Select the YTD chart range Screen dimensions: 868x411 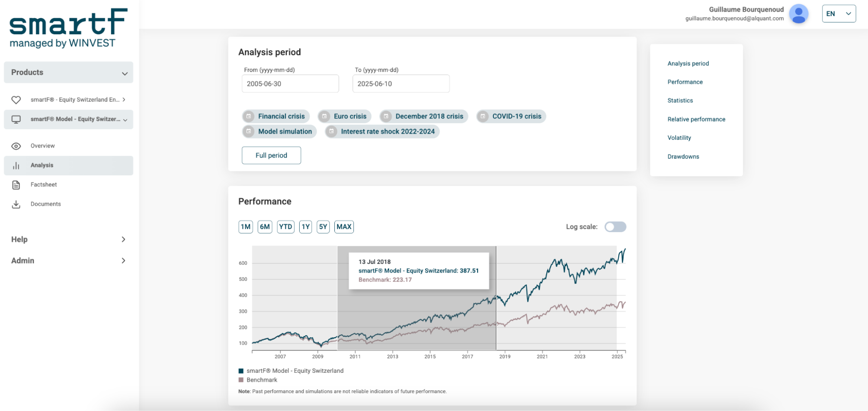click(x=286, y=227)
